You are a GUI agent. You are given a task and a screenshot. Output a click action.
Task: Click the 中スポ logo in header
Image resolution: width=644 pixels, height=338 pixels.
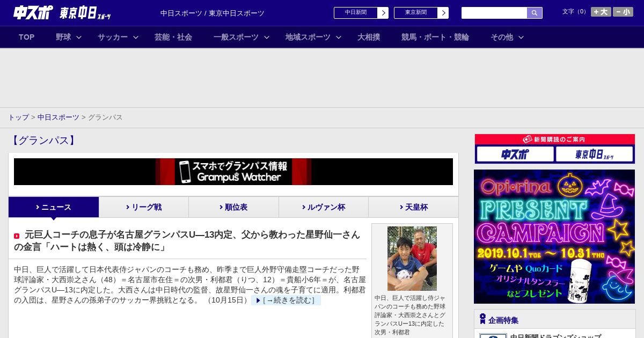coord(33,13)
